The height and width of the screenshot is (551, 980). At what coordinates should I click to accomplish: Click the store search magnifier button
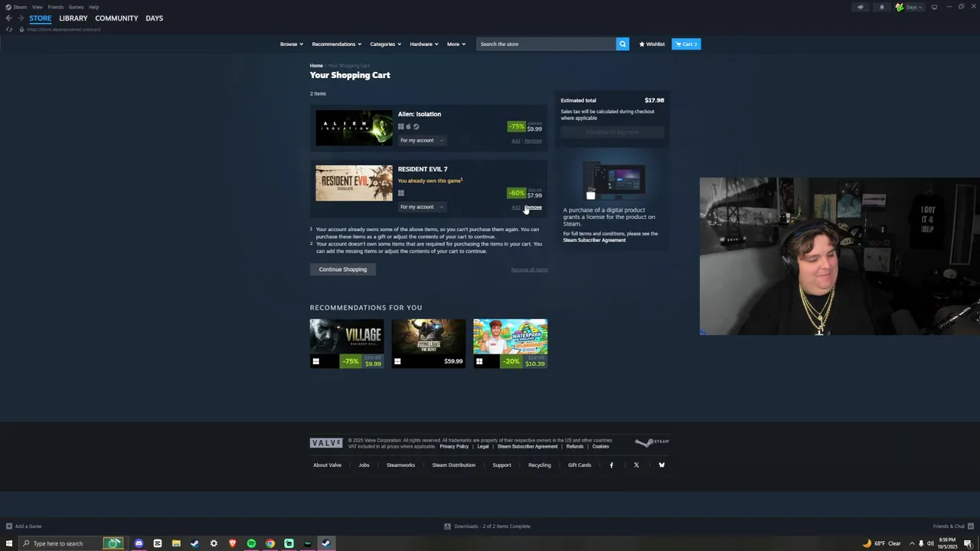[x=622, y=44]
